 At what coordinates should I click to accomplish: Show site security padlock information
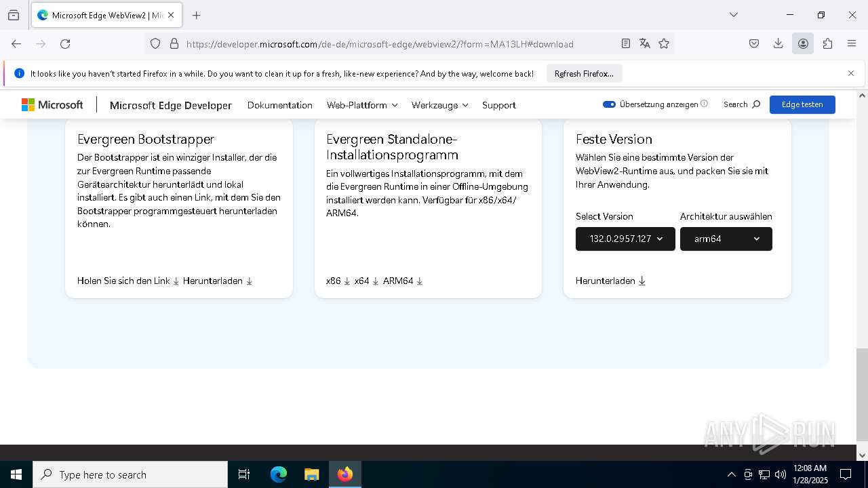click(174, 43)
